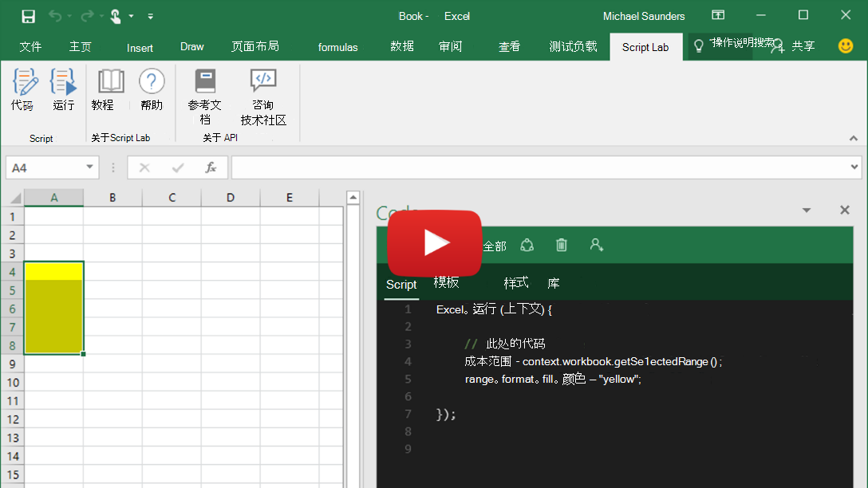Collapse the ribbon with the chevron
The image size is (868, 488).
click(x=853, y=138)
